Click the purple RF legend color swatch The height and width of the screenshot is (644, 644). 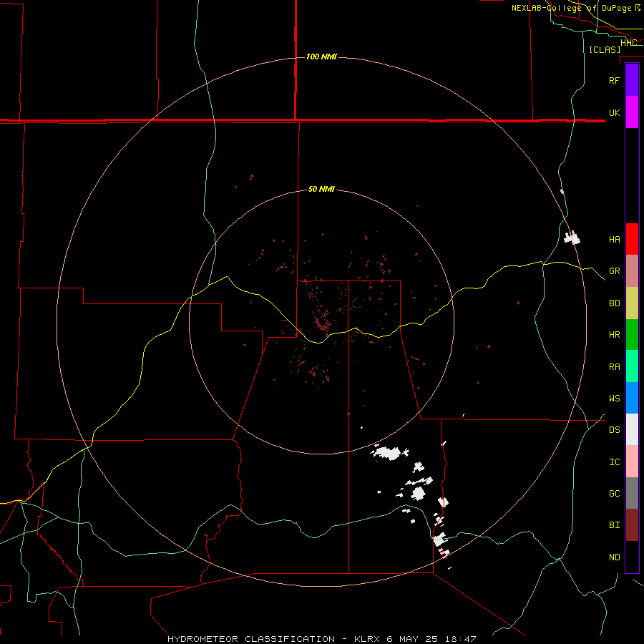pyautogui.click(x=632, y=80)
